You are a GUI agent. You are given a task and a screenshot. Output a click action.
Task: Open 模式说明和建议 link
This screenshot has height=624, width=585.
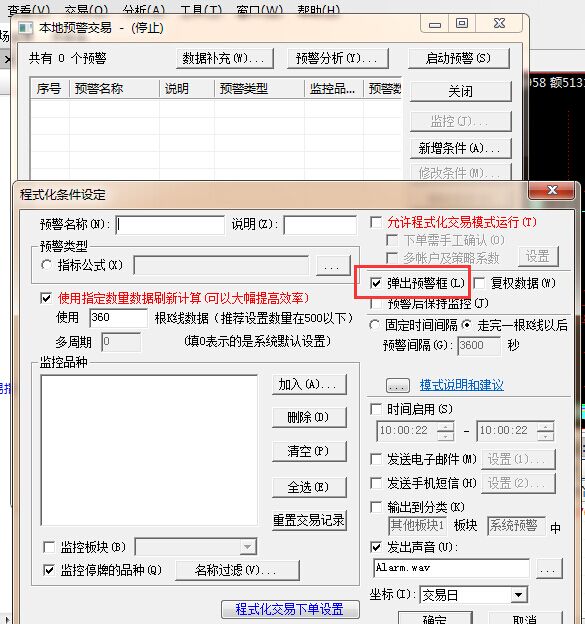[x=462, y=385]
